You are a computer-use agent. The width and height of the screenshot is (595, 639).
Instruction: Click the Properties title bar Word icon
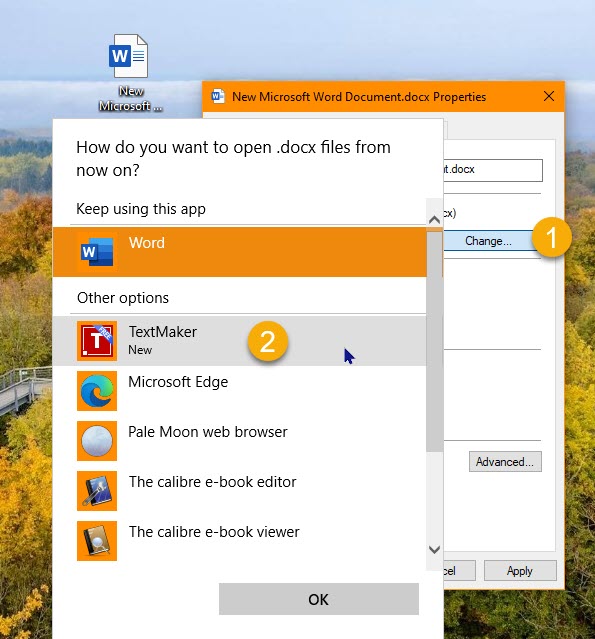click(x=218, y=97)
